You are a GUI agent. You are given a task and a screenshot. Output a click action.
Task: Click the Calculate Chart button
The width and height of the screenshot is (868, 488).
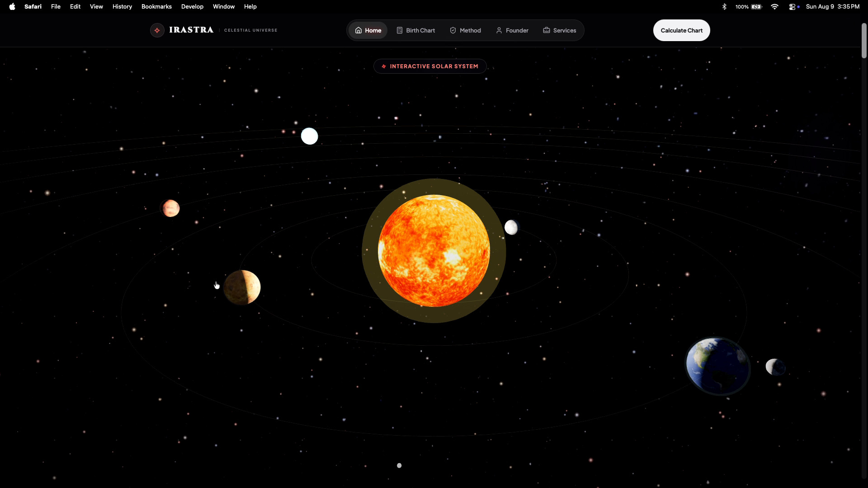coord(682,30)
